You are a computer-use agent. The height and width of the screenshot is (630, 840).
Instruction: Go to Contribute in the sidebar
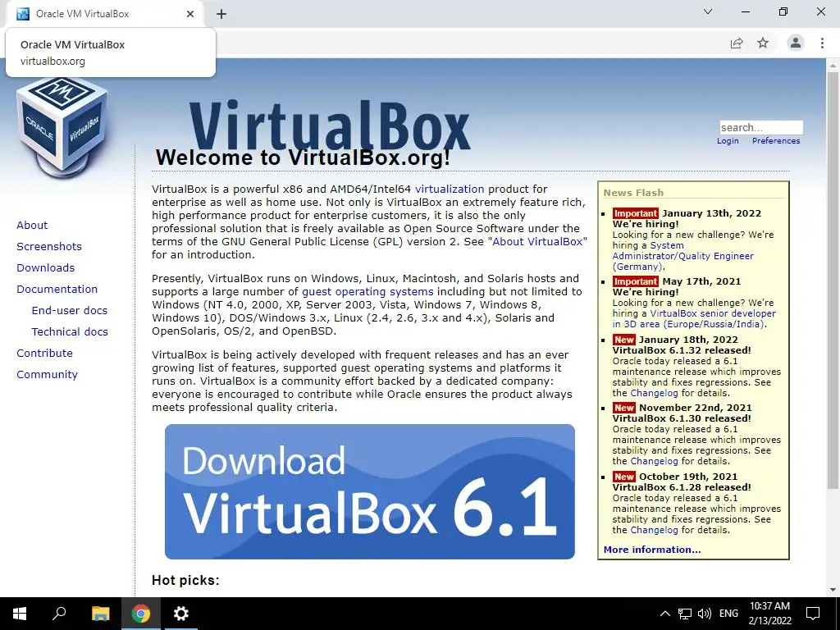click(44, 354)
